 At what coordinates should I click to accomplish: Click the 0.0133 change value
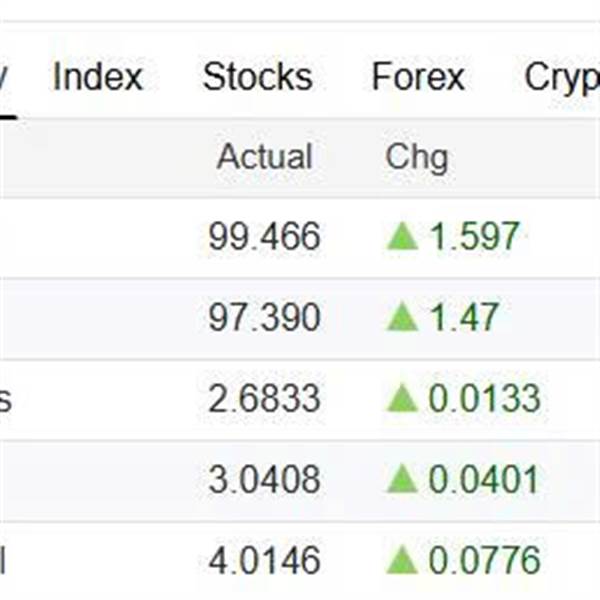[484, 398]
